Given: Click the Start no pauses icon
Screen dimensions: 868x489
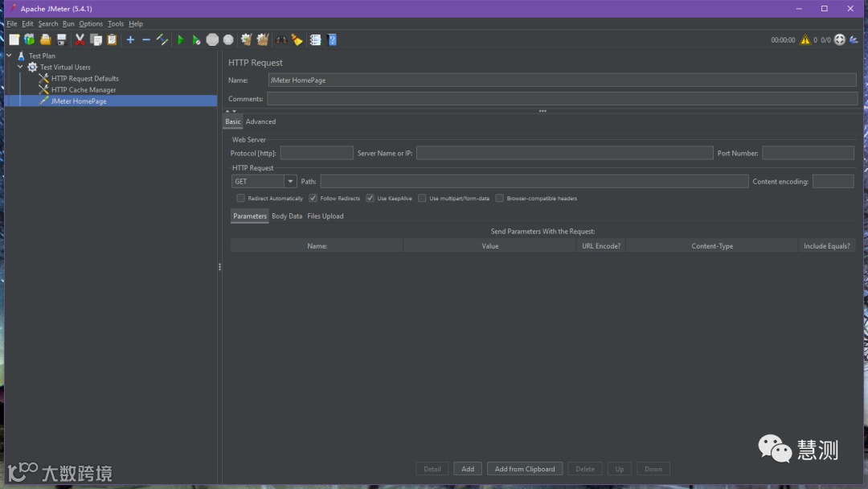Looking at the screenshot, I should coord(196,40).
